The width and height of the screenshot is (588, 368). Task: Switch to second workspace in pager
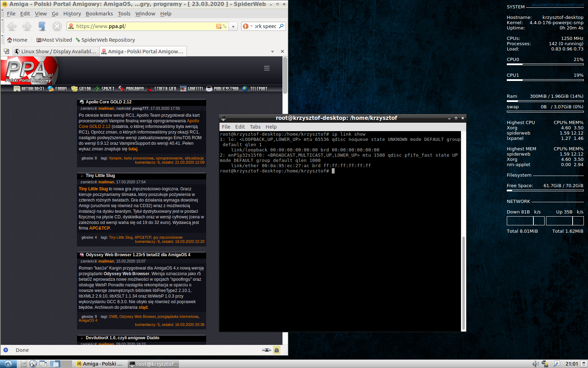66,364
